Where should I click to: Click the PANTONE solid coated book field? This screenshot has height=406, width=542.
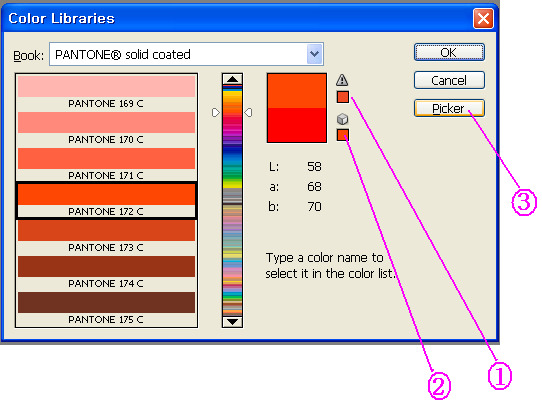pos(186,54)
